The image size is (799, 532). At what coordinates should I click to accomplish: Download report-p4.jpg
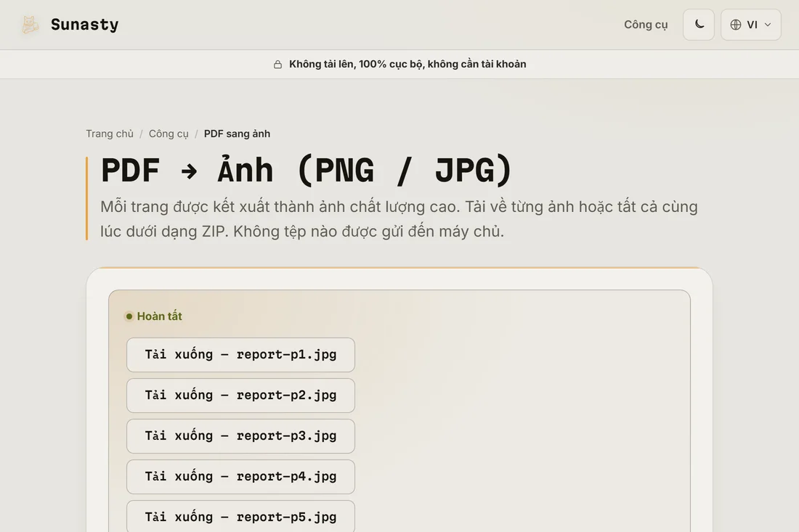pyautogui.click(x=240, y=477)
